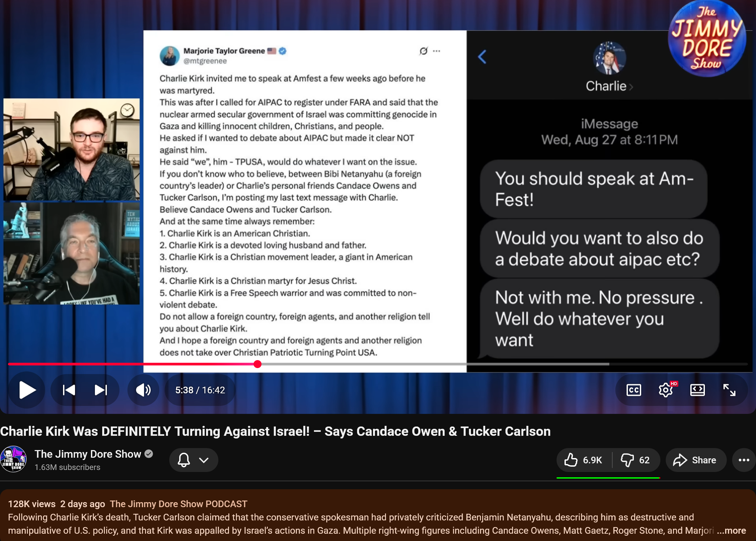Like the video (6.9K)
Screen dimensions: 756x541
point(584,460)
